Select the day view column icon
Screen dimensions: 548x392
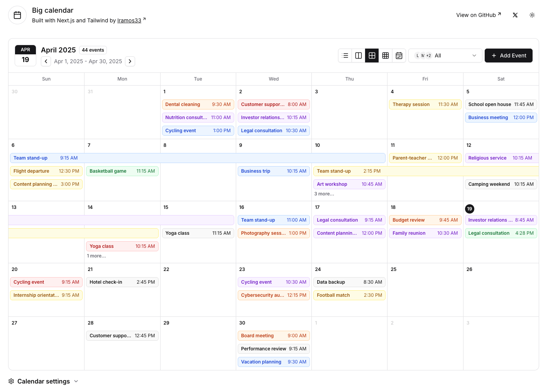coord(359,56)
